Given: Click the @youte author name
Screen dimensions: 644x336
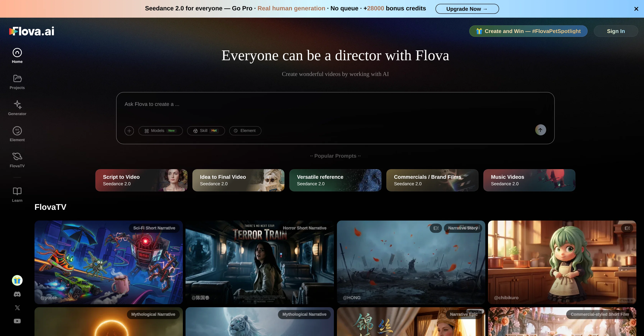Looking at the screenshot, I should point(48,297).
